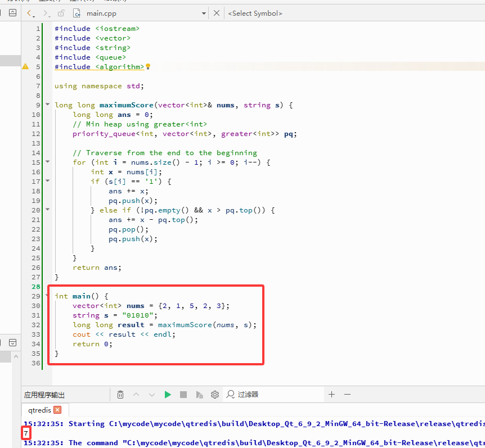Click 'pq.pop();' on line 22

[x=128, y=229]
